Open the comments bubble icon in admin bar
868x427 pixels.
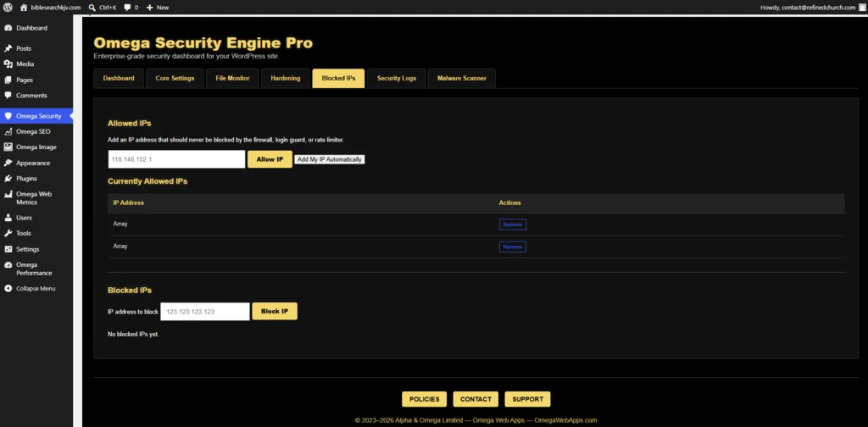[x=128, y=7]
